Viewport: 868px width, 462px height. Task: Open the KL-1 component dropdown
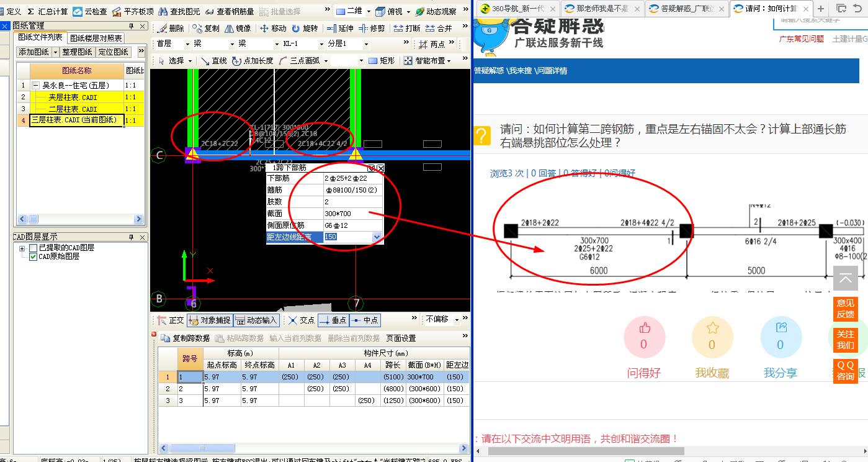321,44
